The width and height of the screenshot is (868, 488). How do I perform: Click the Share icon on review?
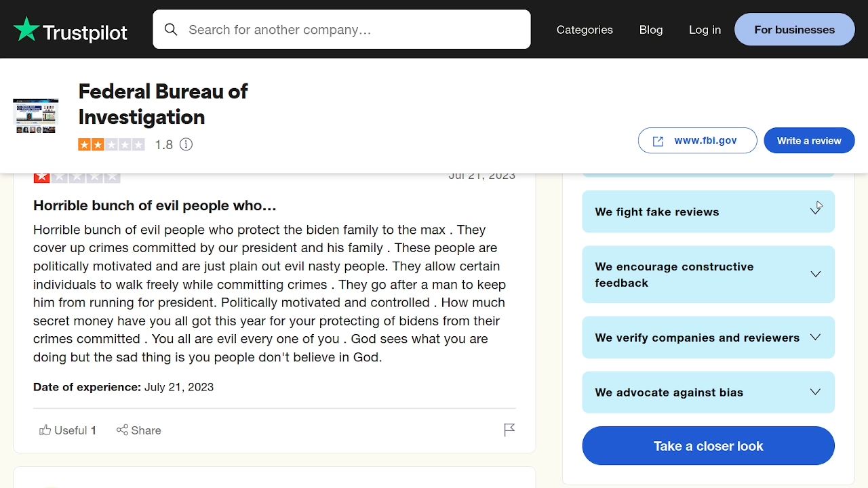click(x=122, y=430)
